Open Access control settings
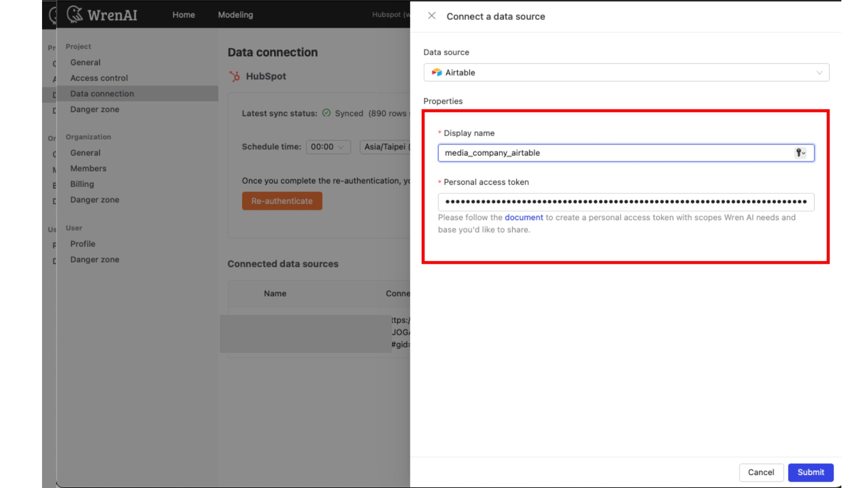 (99, 78)
